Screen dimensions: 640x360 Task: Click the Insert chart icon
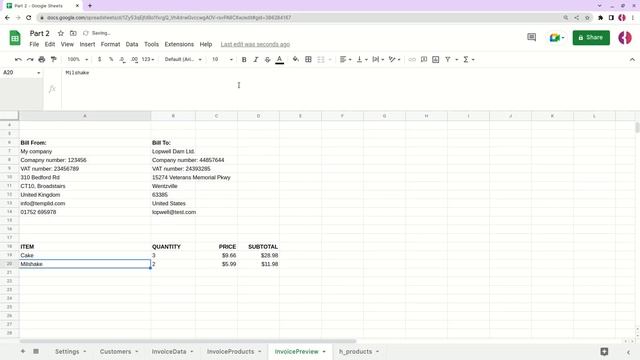click(436, 60)
